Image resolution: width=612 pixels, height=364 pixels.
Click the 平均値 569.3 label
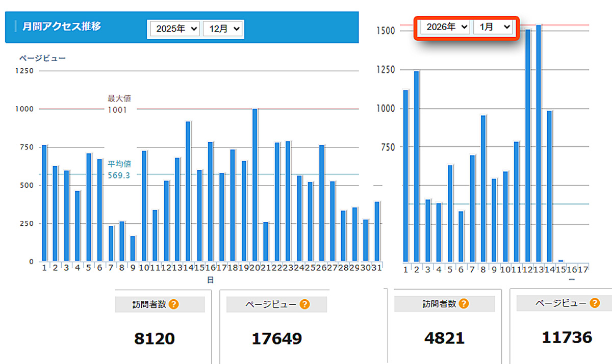[119, 169]
